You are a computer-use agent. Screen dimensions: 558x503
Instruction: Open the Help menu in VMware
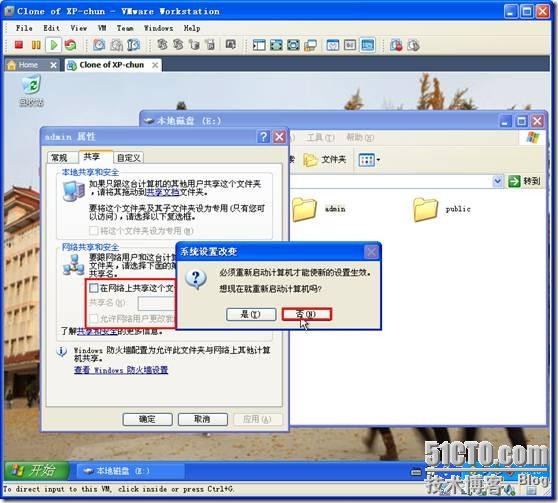click(191, 28)
